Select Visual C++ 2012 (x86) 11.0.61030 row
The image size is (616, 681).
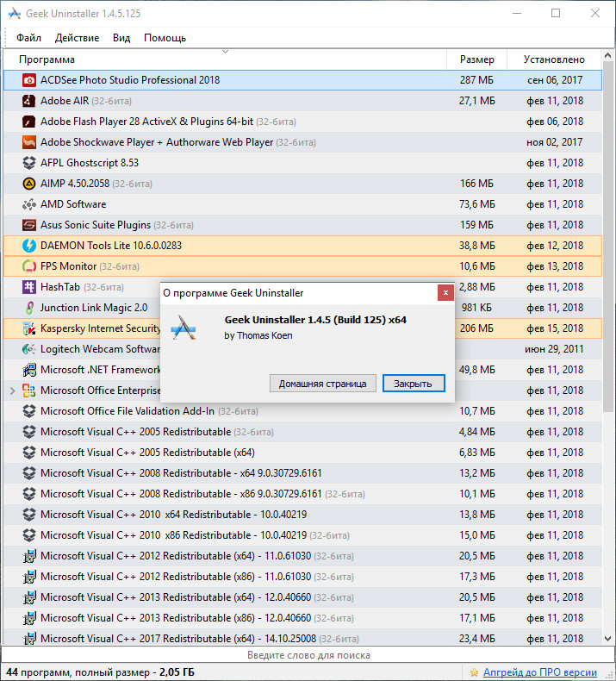coord(303,577)
